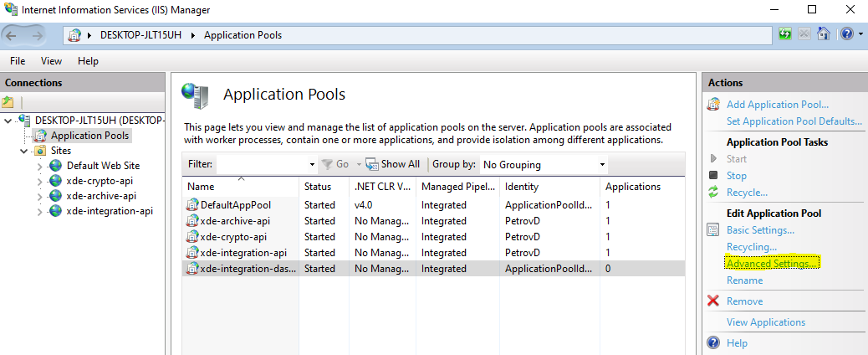Sort by the Status column header
The height and width of the screenshot is (355, 868).
[324, 187]
